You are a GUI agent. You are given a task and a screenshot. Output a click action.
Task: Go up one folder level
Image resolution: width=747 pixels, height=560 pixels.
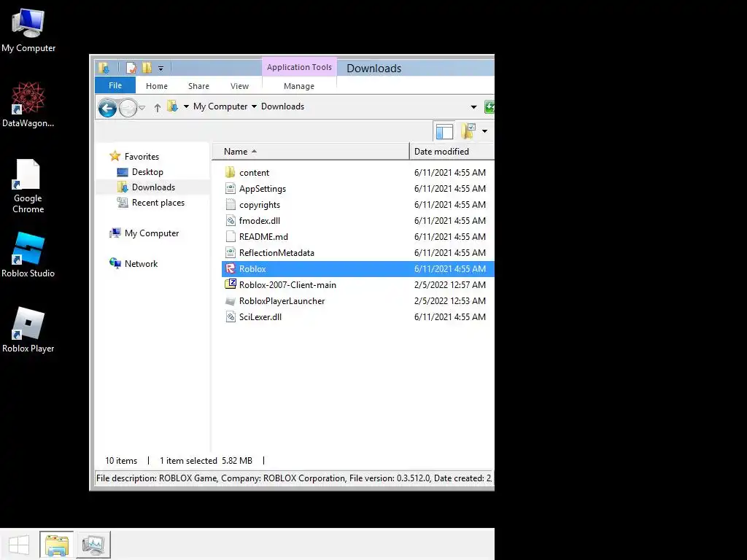point(158,108)
